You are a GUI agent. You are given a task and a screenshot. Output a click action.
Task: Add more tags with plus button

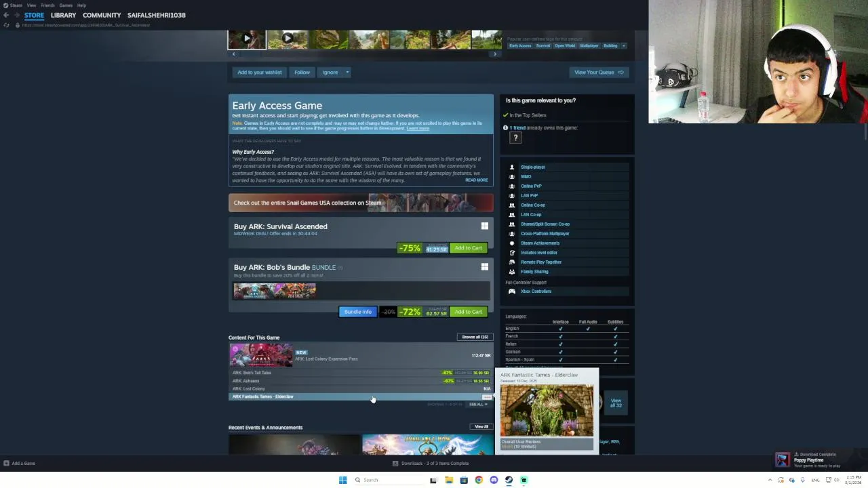(624, 45)
